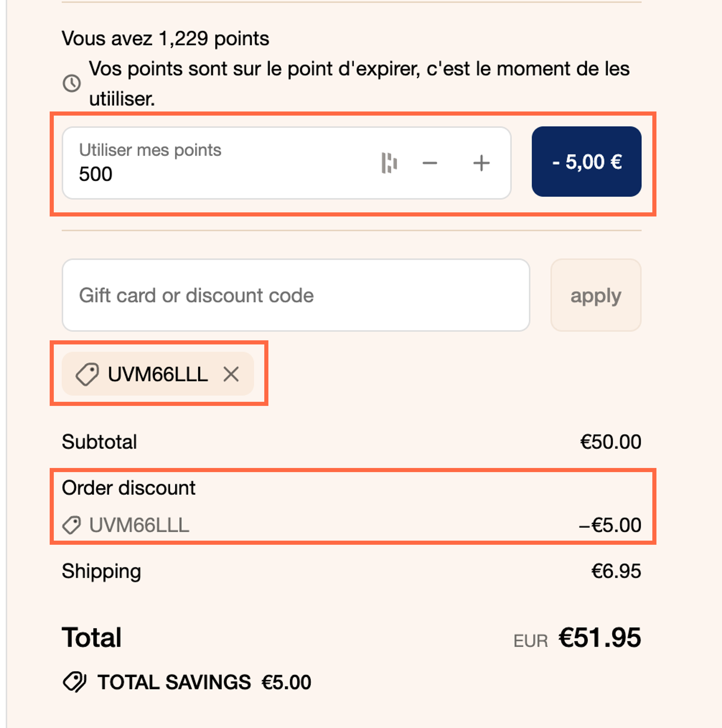This screenshot has height=728, width=722.
Task: Click the minus stepper for points
Action: 430,163
